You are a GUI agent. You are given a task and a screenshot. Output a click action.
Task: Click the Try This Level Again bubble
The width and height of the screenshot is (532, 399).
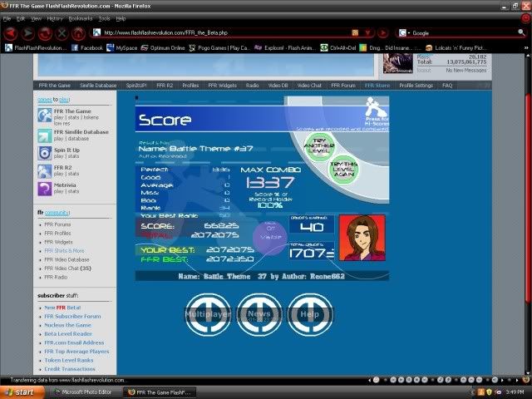(344, 170)
